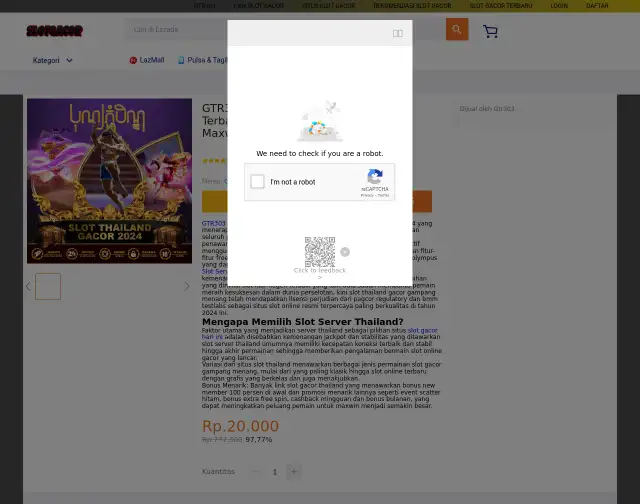
Task: Click the reCAPTCHA logo icon
Action: (x=375, y=177)
